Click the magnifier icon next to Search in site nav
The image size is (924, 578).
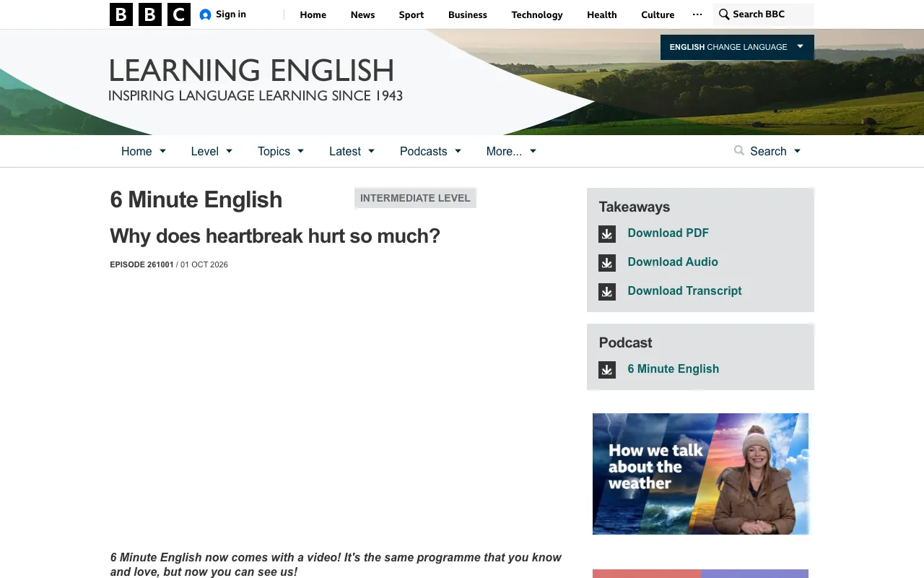tap(738, 150)
